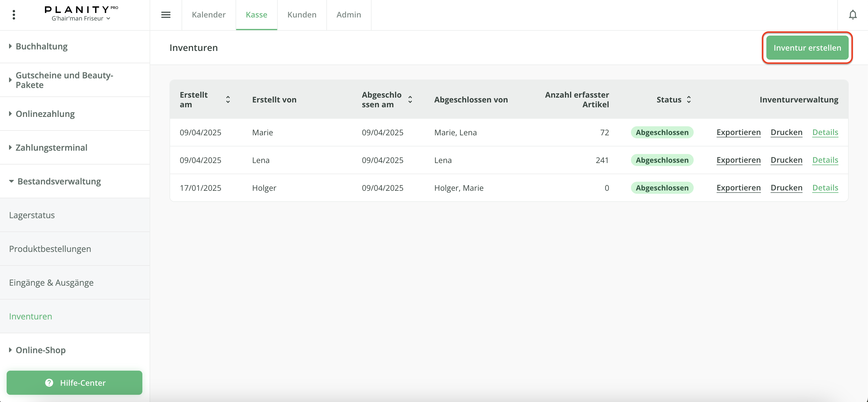Click the hamburger menu icon
868x402 pixels.
click(166, 15)
